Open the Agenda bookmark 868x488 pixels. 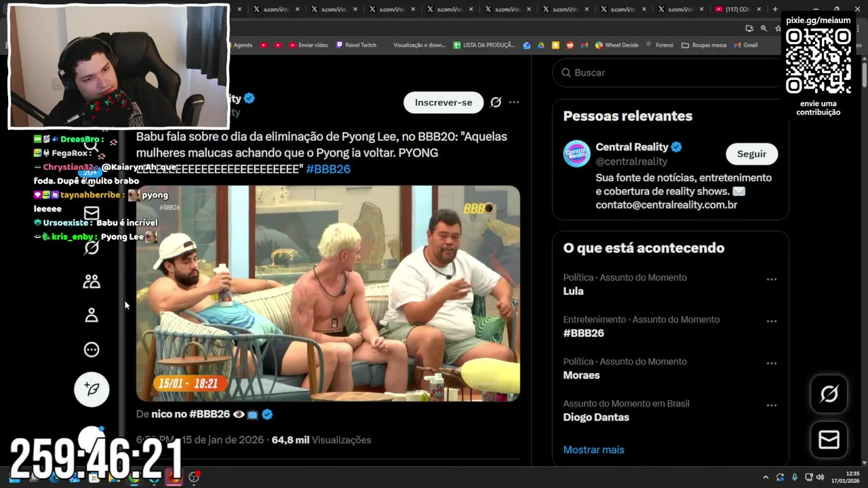[243, 45]
